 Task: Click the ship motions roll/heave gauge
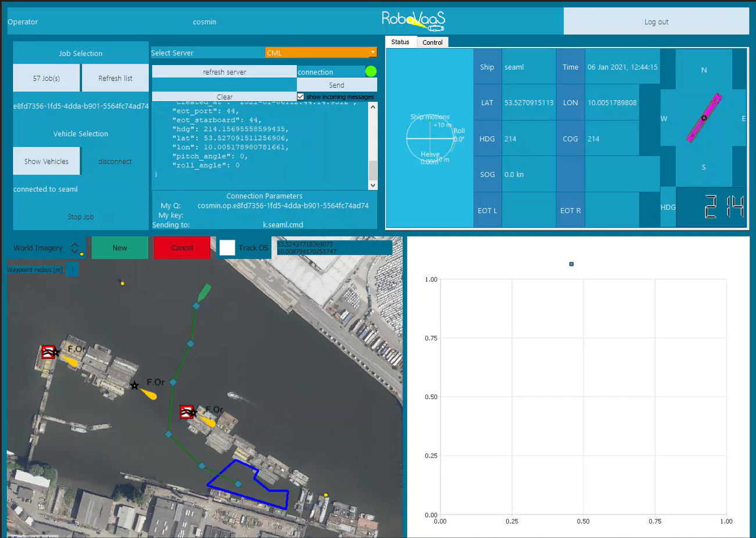(x=430, y=139)
